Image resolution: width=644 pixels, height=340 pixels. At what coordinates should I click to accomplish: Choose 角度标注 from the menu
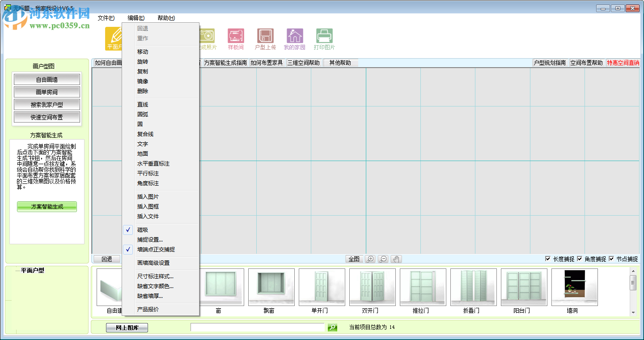coord(161,183)
